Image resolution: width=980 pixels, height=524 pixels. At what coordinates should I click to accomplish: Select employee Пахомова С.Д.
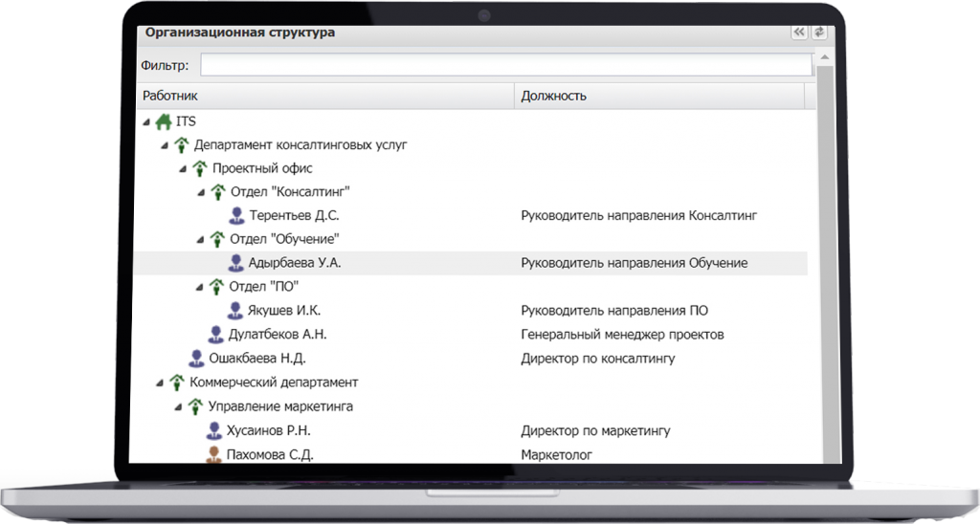point(270,454)
